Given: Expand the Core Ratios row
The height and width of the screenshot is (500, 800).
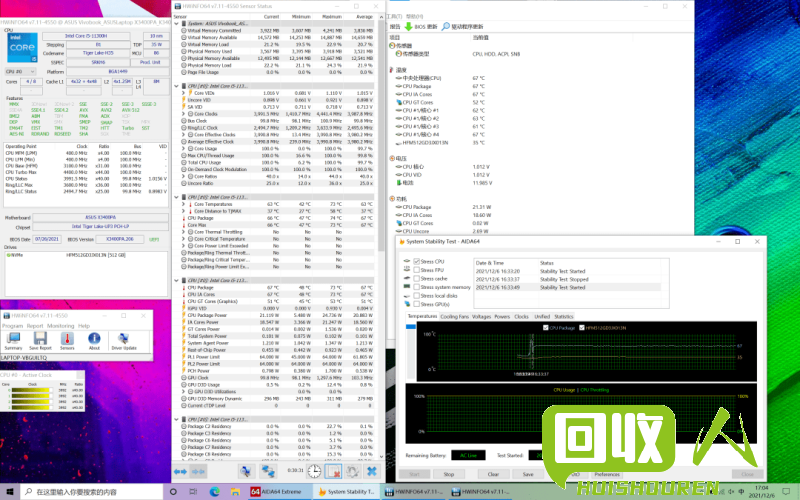Looking at the screenshot, I should [x=183, y=177].
